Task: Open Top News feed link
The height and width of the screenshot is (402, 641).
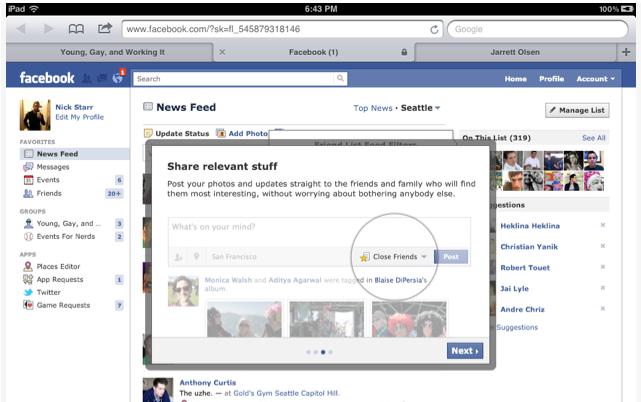Action: click(x=372, y=108)
